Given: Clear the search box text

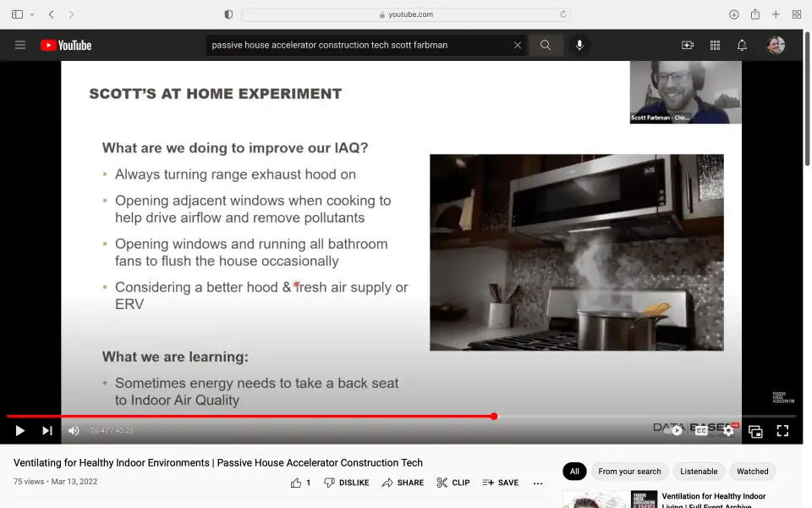Looking at the screenshot, I should coord(517,45).
